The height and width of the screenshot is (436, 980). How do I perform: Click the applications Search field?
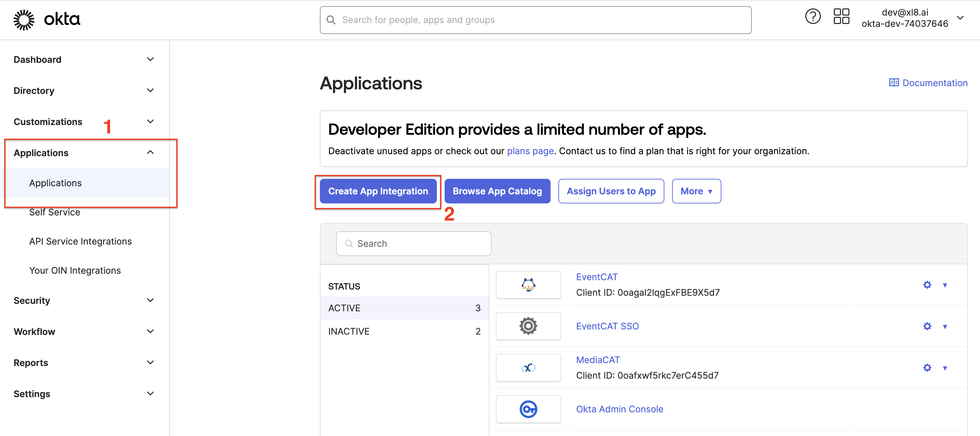pos(414,244)
